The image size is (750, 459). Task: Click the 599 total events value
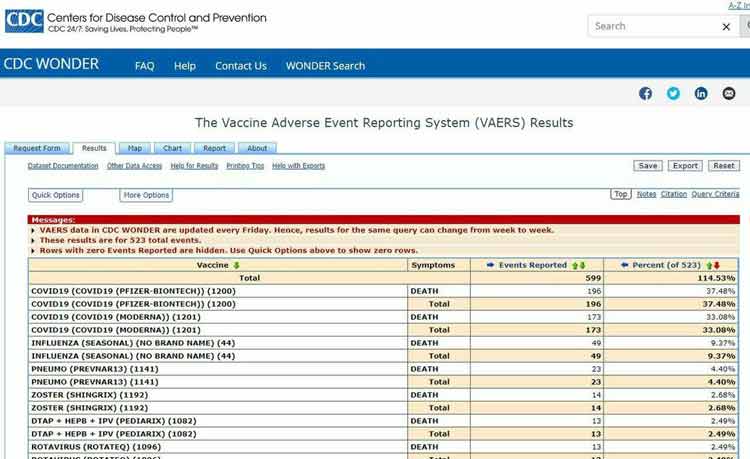(x=593, y=278)
